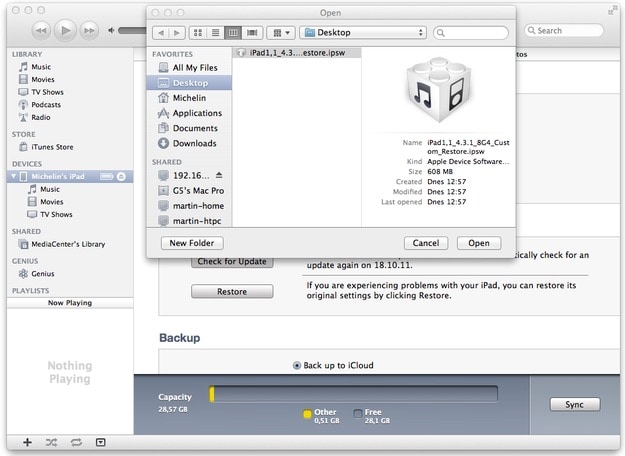The height and width of the screenshot is (456, 625).
Task: Click the iTunes previous track button
Action: point(41,30)
